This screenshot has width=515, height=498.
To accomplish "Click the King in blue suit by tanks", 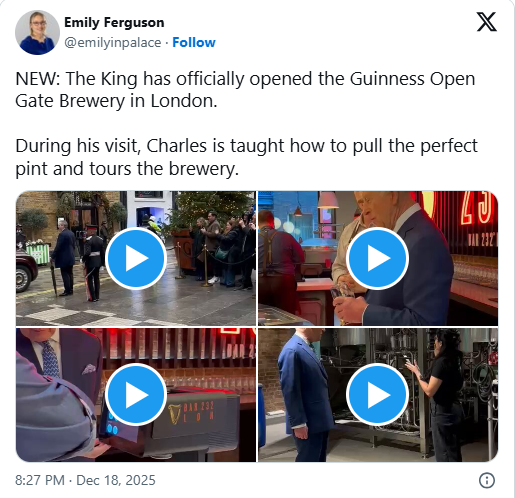I will pos(304,395).
